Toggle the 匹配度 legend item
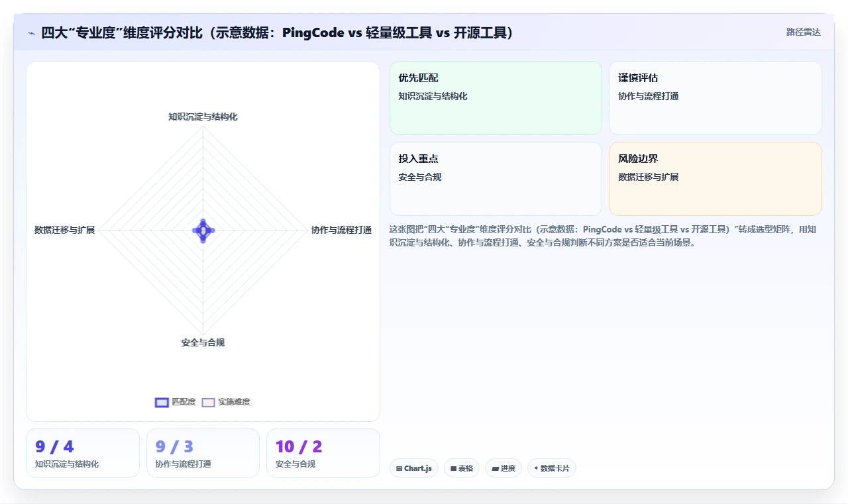 pyautogui.click(x=176, y=402)
